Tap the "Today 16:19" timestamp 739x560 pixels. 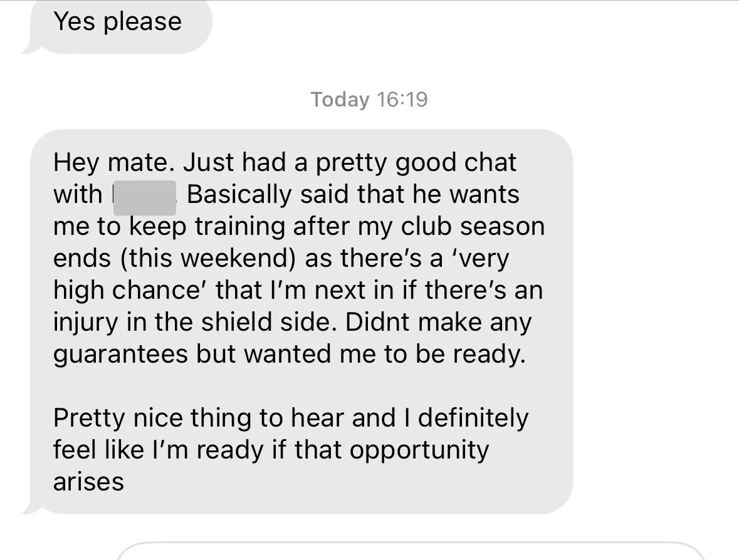[369, 99]
